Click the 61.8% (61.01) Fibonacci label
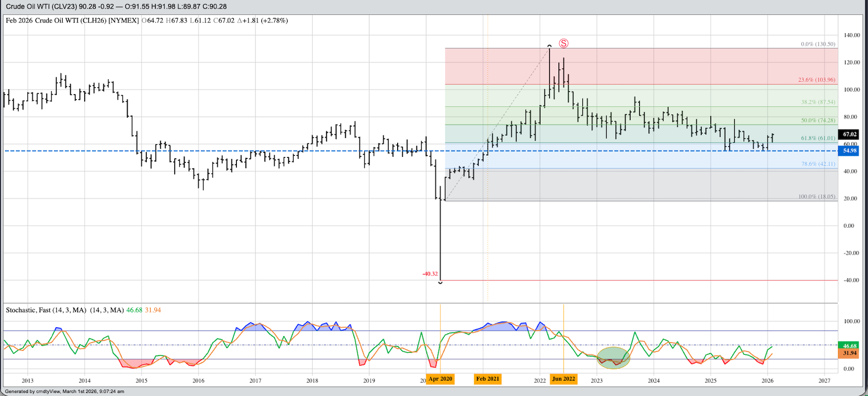Screen dimensions: 868x396 pyautogui.click(x=818, y=138)
